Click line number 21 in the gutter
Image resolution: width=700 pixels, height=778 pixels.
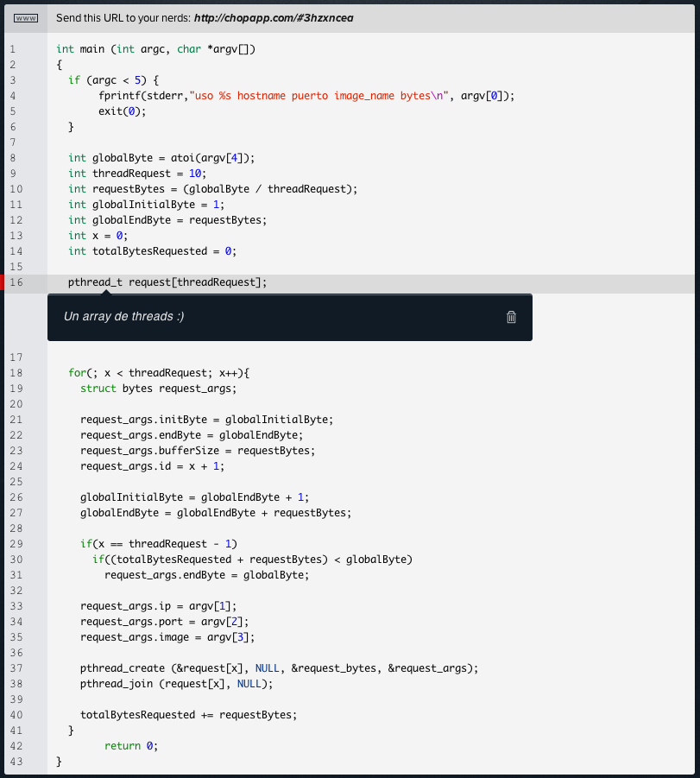pyautogui.click(x=15, y=419)
